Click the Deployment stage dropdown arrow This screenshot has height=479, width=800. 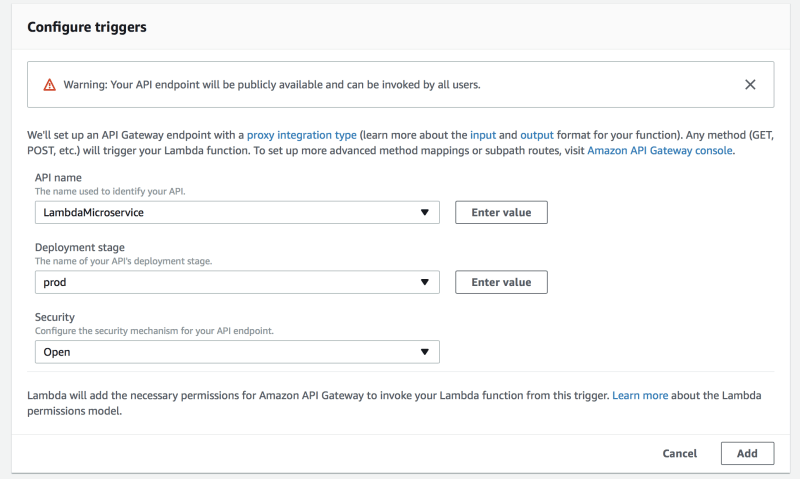(425, 283)
